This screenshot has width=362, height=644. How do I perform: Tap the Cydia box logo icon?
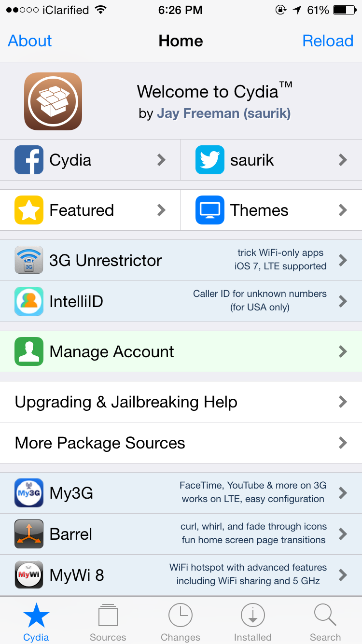[x=53, y=101]
